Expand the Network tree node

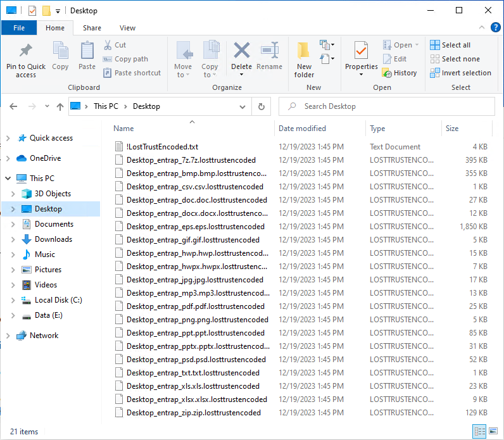click(x=8, y=336)
